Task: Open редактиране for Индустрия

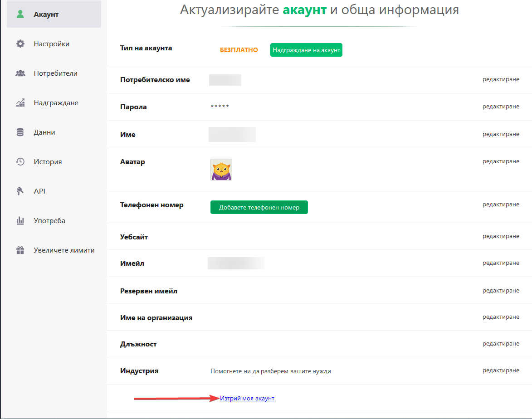Action: tap(501, 370)
